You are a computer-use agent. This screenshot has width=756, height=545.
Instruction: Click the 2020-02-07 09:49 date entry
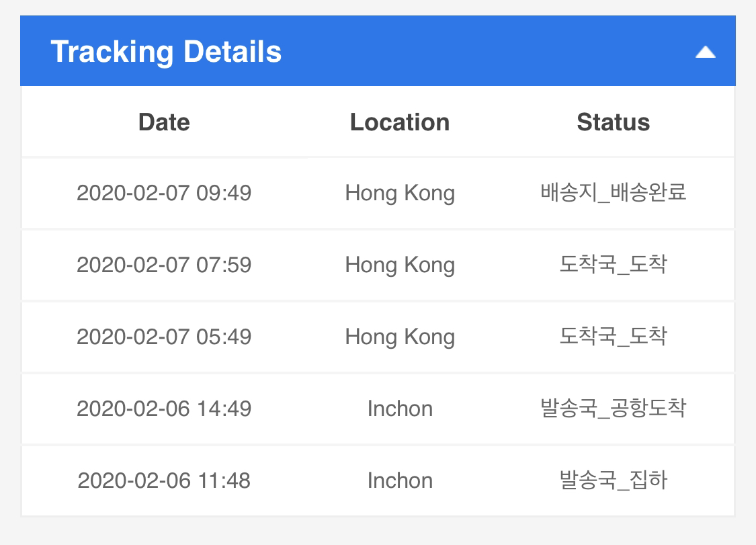[164, 193]
